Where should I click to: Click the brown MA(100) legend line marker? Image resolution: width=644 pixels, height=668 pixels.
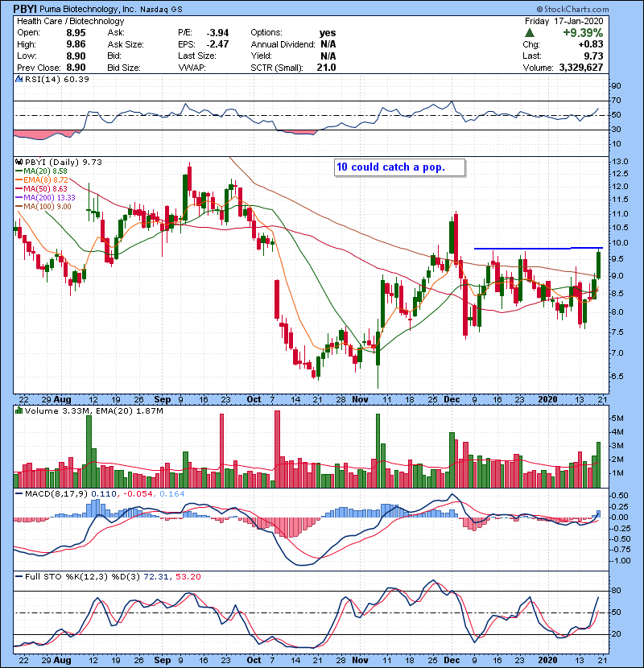tap(19, 207)
